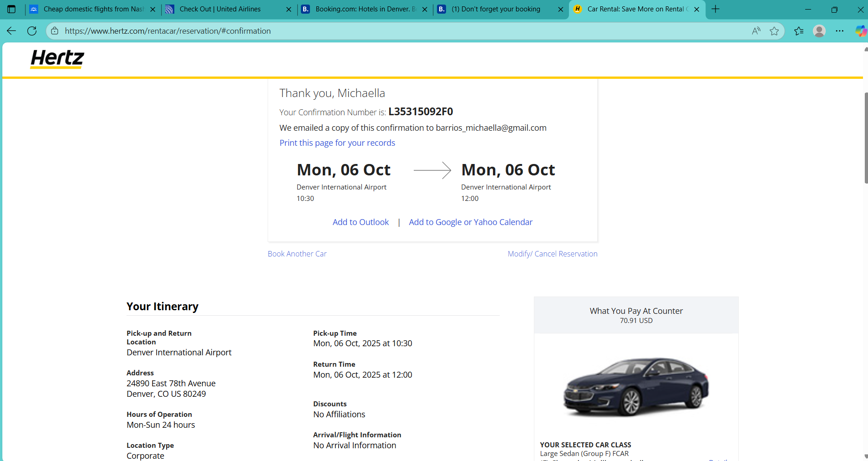Image resolution: width=868 pixels, height=461 pixels.
Task: Click the sedan car image
Action: pos(636,387)
